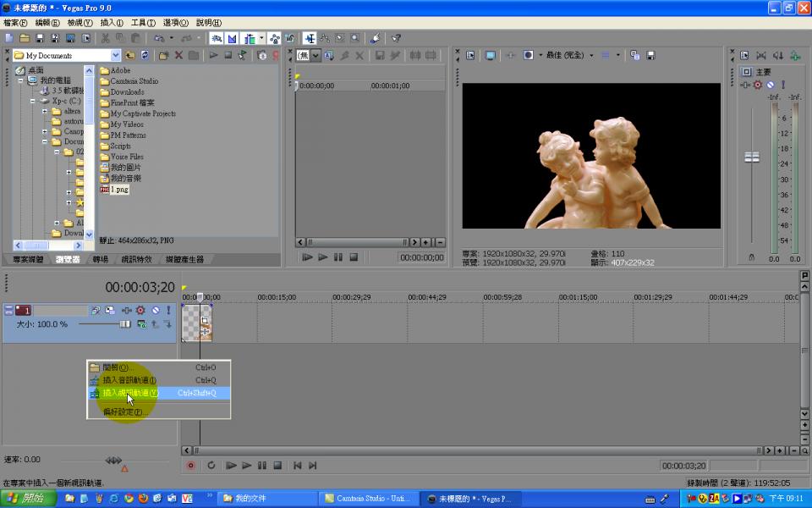Open the My Documents folder dropdown
The height and width of the screenshot is (508, 812).
(x=115, y=56)
